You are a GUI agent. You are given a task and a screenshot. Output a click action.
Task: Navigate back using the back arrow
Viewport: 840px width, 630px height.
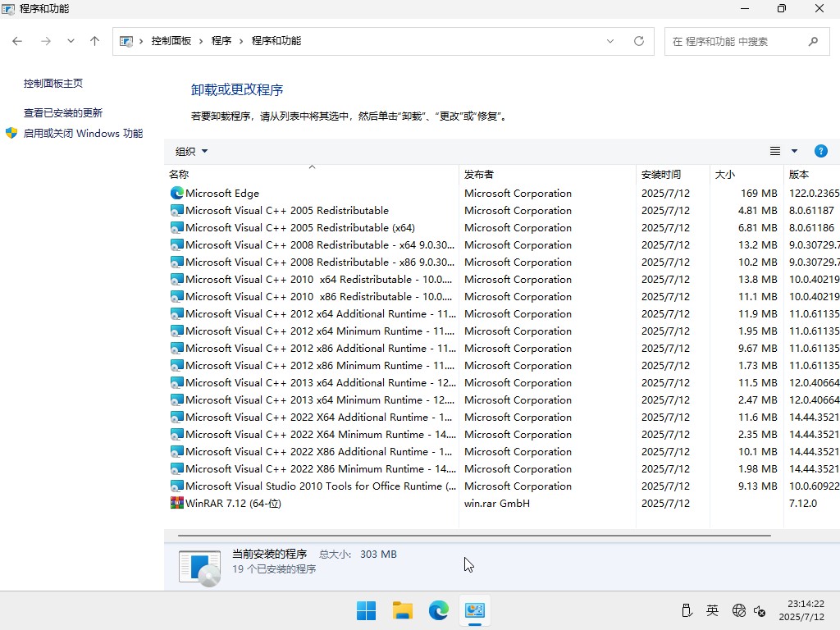tap(16, 40)
